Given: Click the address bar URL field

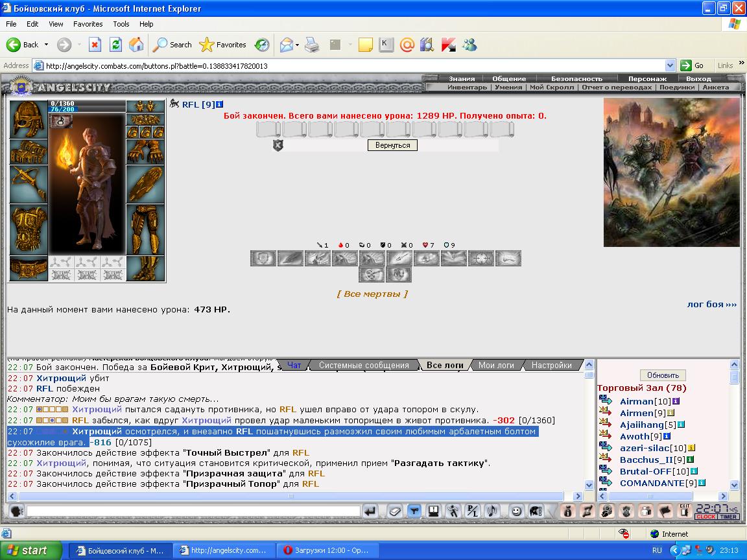Looking at the screenshot, I should click(353, 65).
